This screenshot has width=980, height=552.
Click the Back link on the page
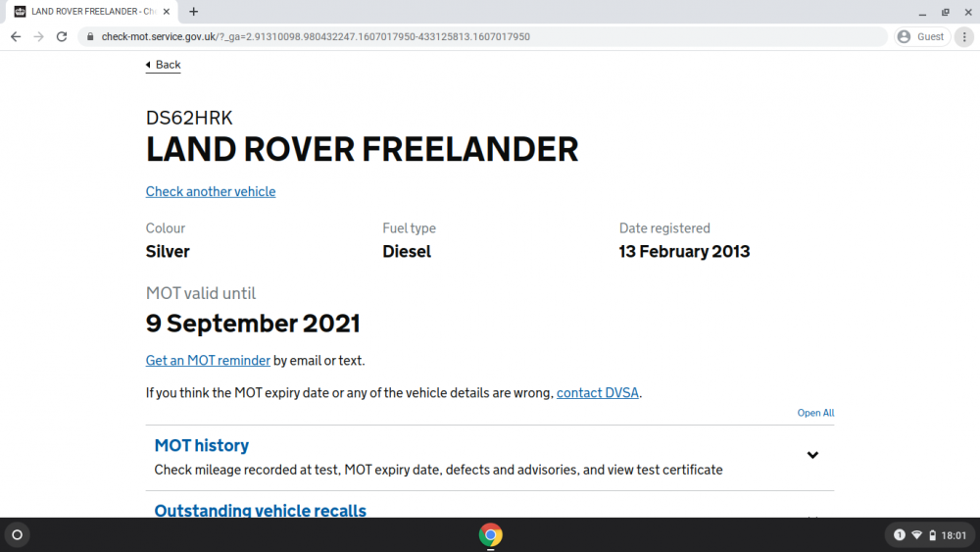163,65
